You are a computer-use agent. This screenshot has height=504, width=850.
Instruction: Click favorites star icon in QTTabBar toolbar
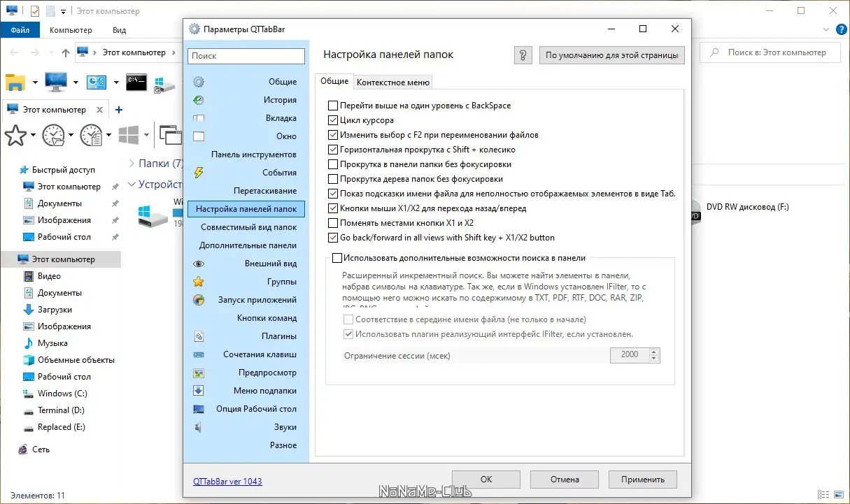point(15,135)
